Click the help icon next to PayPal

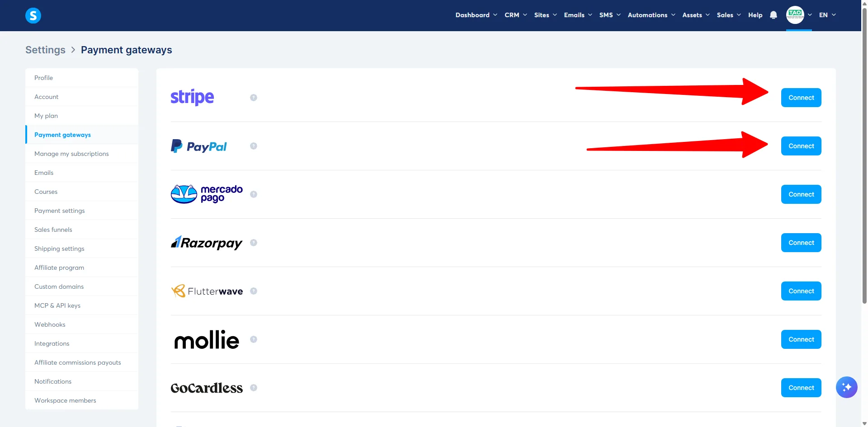click(x=254, y=146)
